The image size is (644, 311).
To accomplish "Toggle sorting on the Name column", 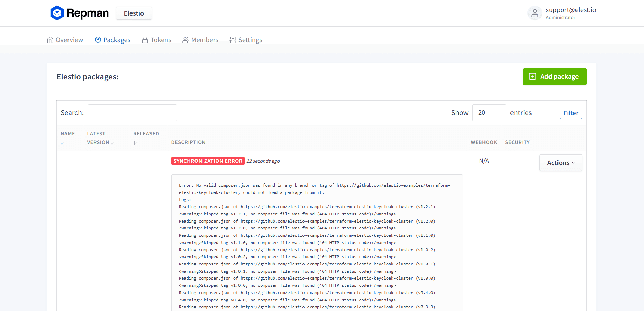I will point(63,142).
